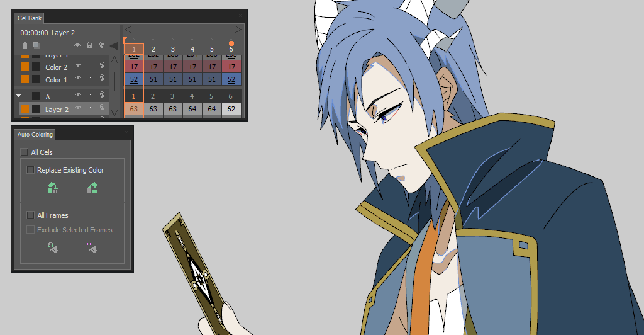Select group A frame 4 cell
Image resolution: width=644 pixels, height=335 pixels.
(192, 96)
